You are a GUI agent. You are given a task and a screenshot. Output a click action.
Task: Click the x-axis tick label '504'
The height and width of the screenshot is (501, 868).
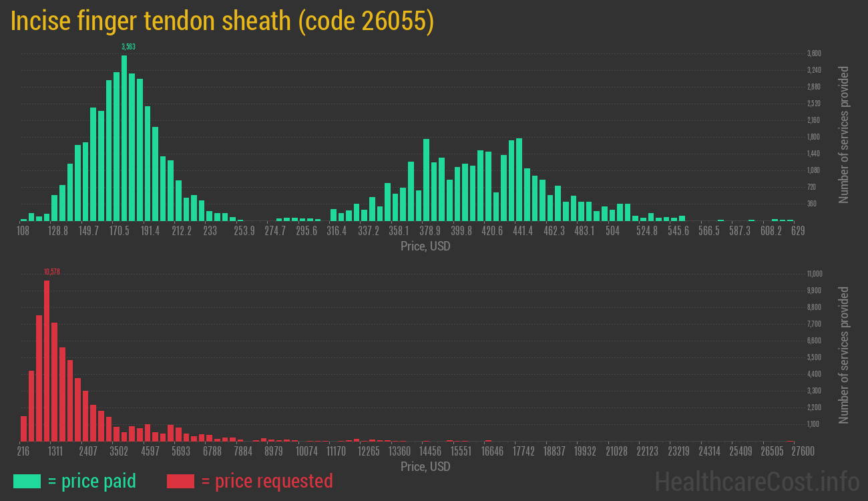(613, 231)
